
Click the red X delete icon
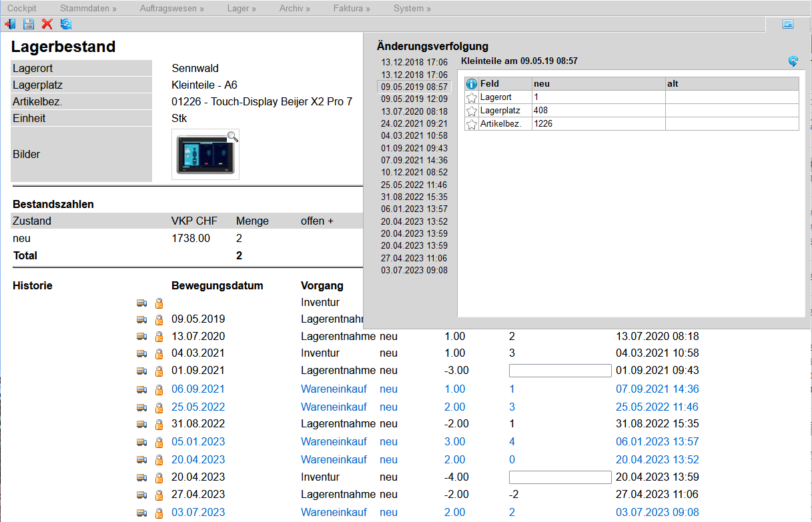(x=47, y=24)
